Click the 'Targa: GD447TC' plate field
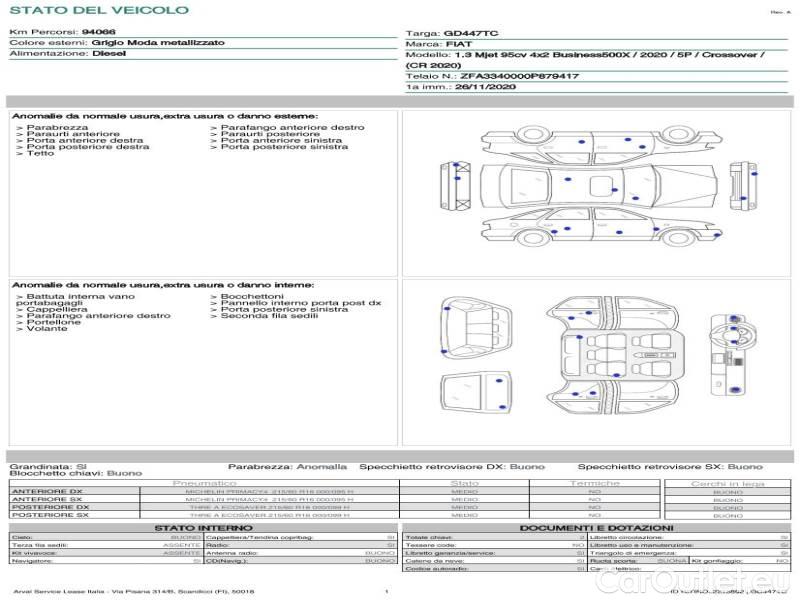The image size is (800, 600). (459, 33)
